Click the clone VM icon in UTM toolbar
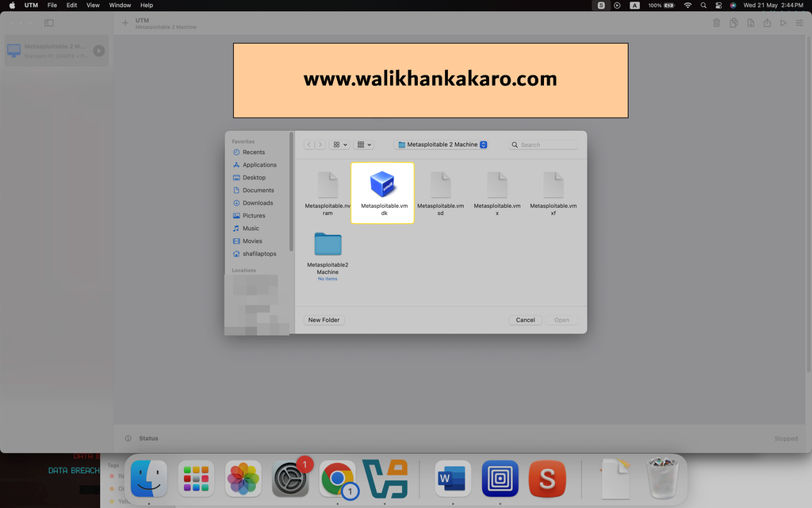Viewport: 812px width, 508px height. click(733, 23)
